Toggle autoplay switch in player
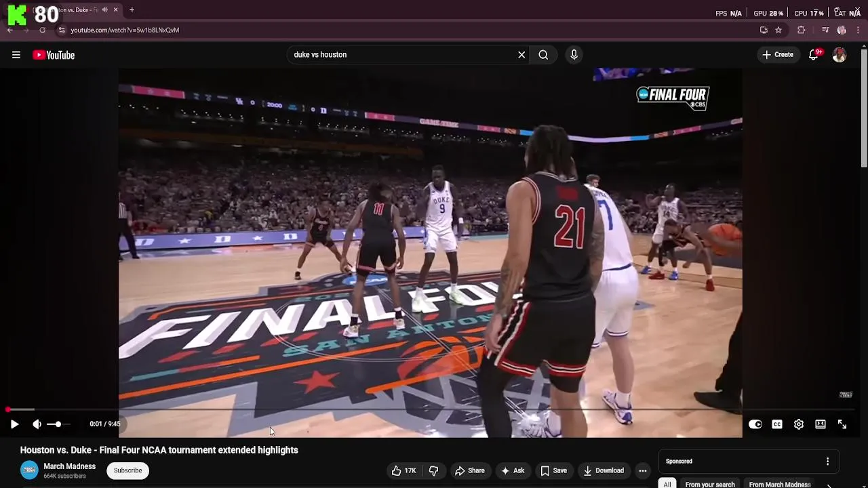868x488 pixels. [x=755, y=424]
